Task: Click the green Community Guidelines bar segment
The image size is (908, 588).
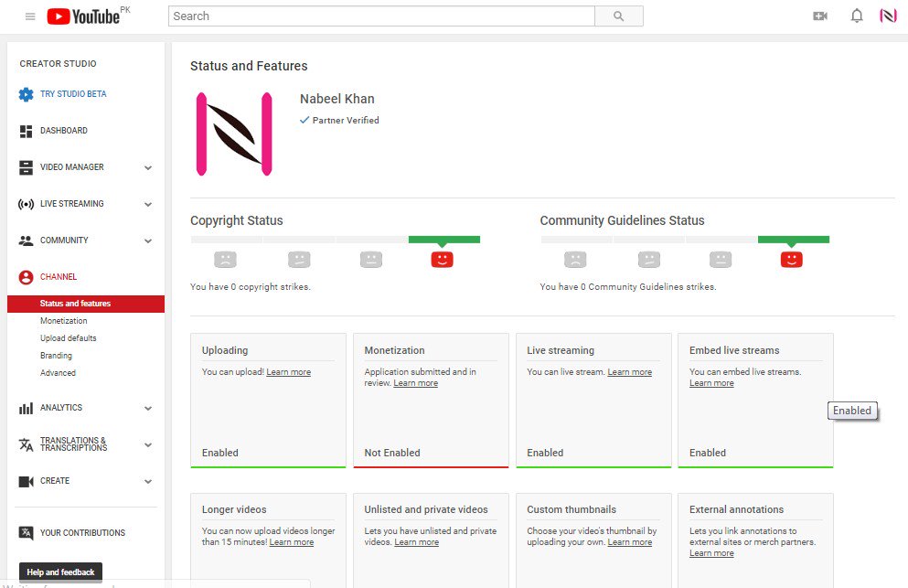Action: pos(794,240)
